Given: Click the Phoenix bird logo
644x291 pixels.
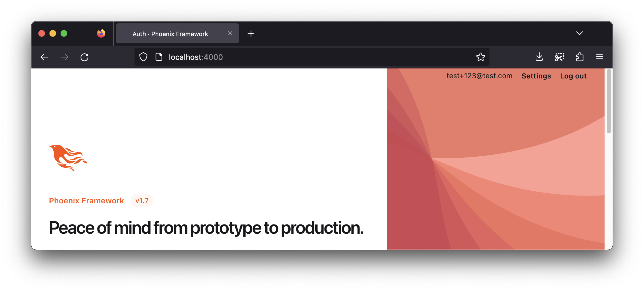Looking at the screenshot, I should tap(68, 158).
